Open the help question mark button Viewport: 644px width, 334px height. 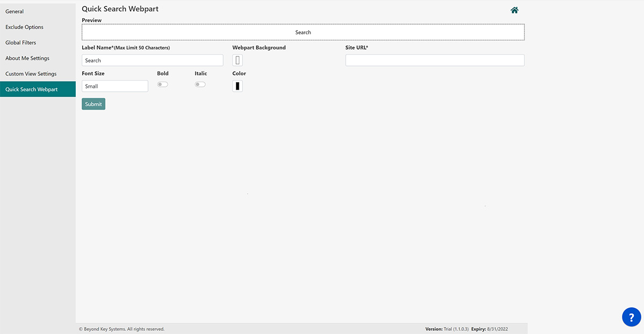point(632,317)
